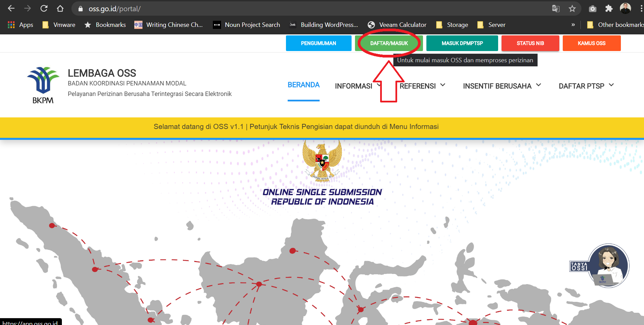
Task: Show more bookmarks with the double chevron
Action: pyautogui.click(x=573, y=25)
